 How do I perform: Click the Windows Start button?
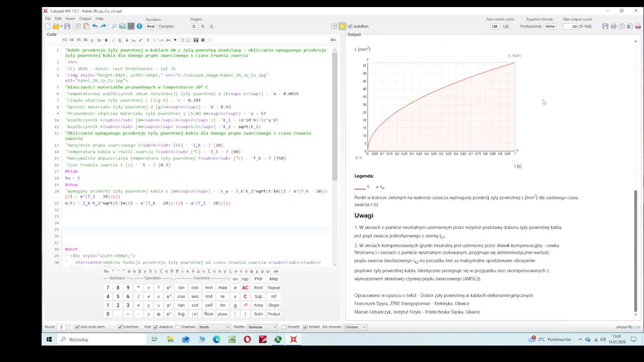pos(49,339)
